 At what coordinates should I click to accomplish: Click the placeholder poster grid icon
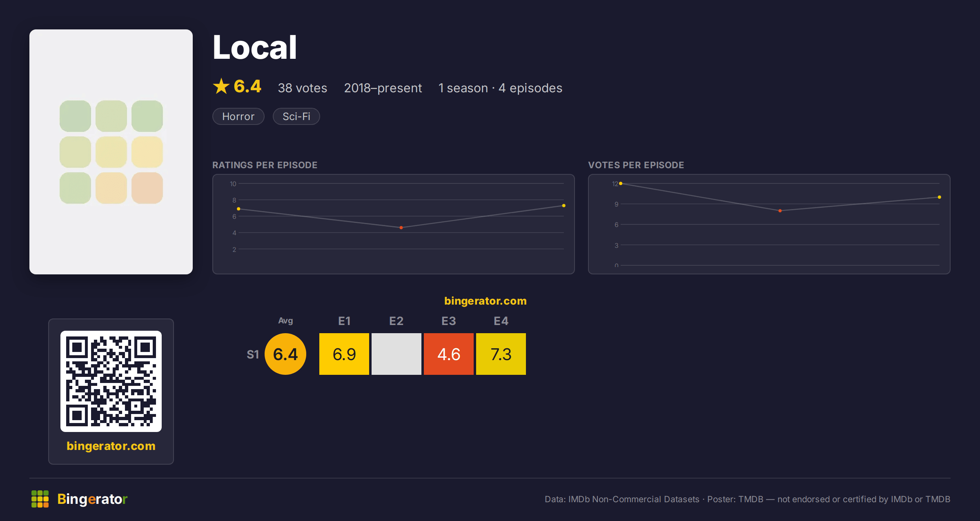pos(111,152)
